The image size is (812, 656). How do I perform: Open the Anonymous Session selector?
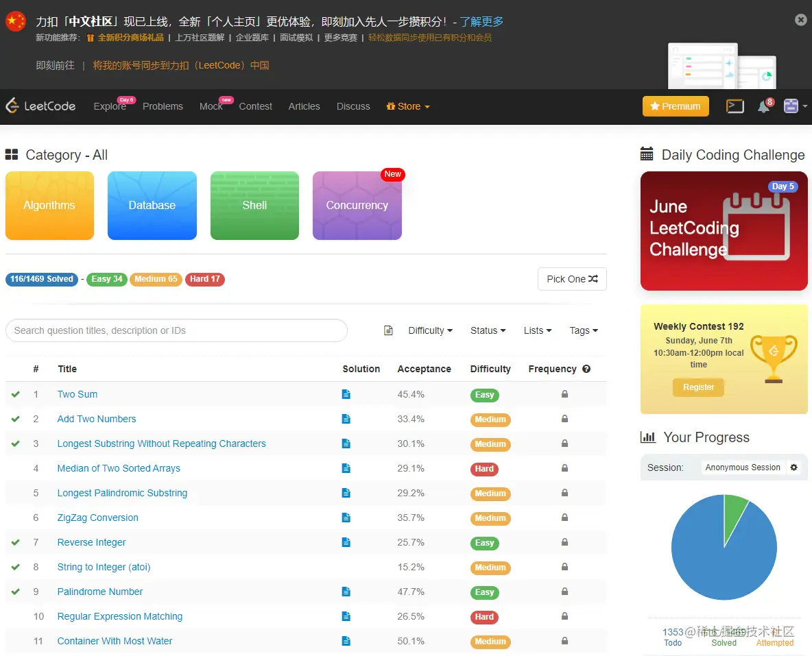click(x=743, y=467)
